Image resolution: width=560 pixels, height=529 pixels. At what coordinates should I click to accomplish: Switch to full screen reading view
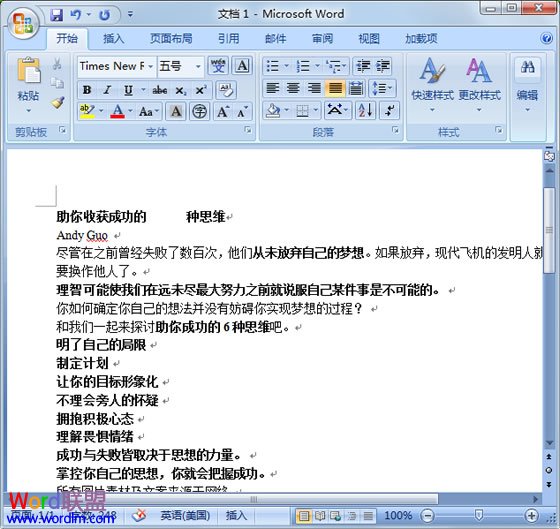click(x=320, y=516)
